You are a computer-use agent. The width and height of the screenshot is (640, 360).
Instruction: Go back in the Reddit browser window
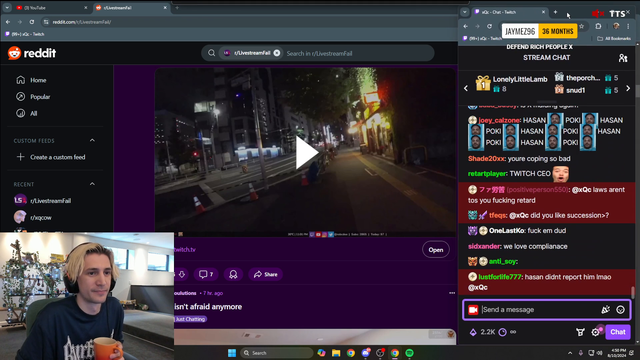click(8, 22)
